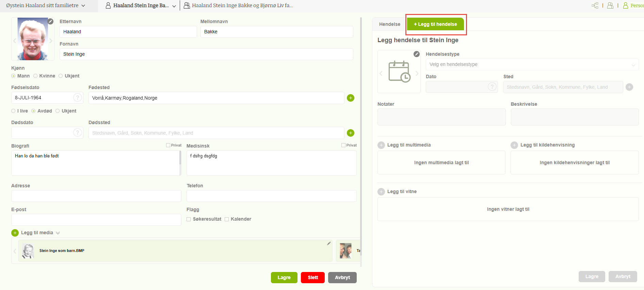Click the edit pencil on profile photo
The image size is (644, 290).
tap(50, 21)
